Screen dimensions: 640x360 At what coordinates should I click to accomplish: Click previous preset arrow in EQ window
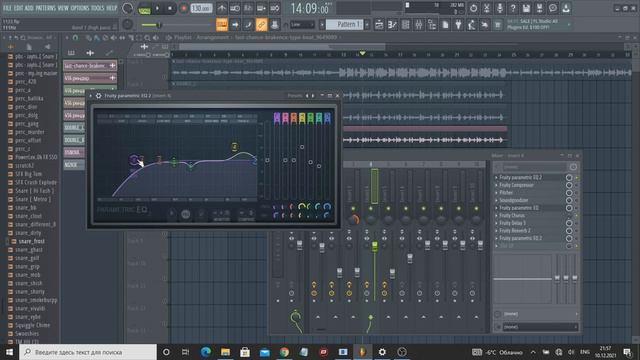(307, 96)
